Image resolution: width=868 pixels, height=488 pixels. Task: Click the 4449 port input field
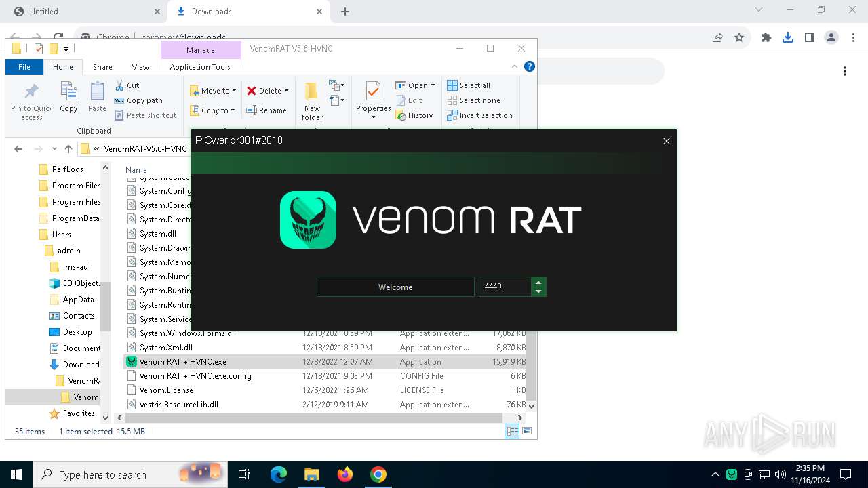pyautogui.click(x=505, y=287)
